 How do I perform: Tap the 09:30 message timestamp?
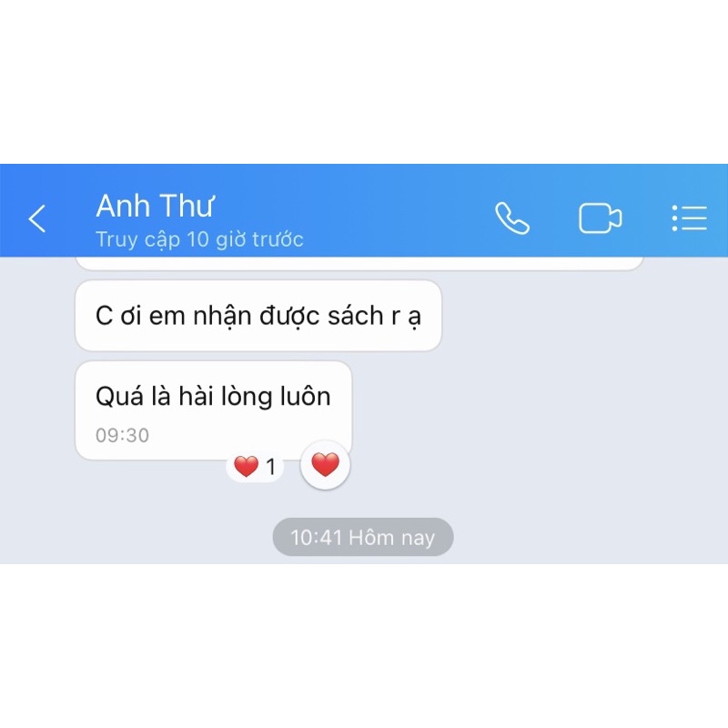click(122, 436)
